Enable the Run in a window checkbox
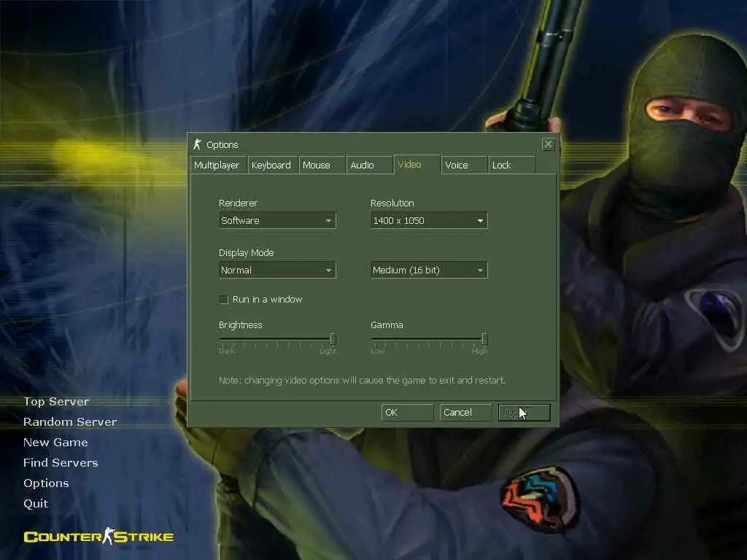The height and width of the screenshot is (560, 747). [x=223, y=300]
